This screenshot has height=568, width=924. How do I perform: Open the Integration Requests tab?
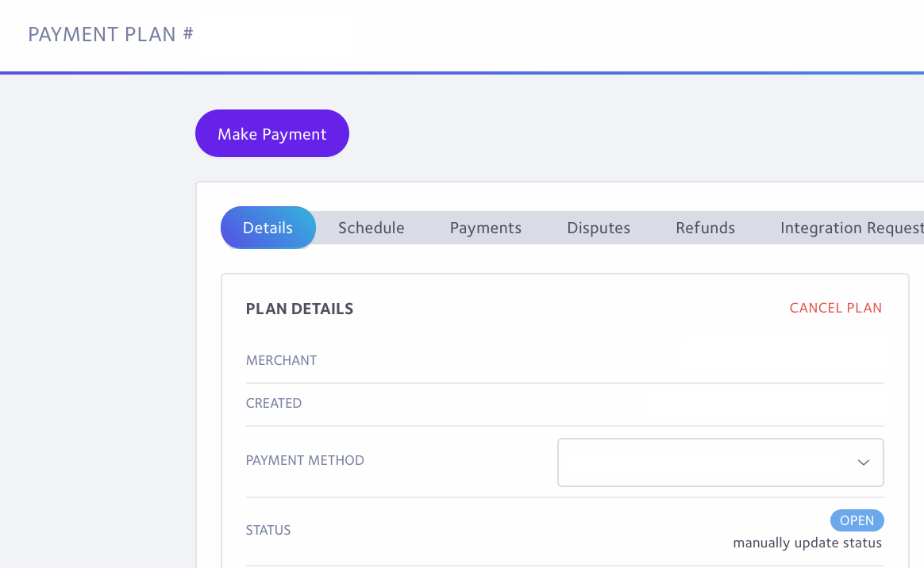coord(852,228)
